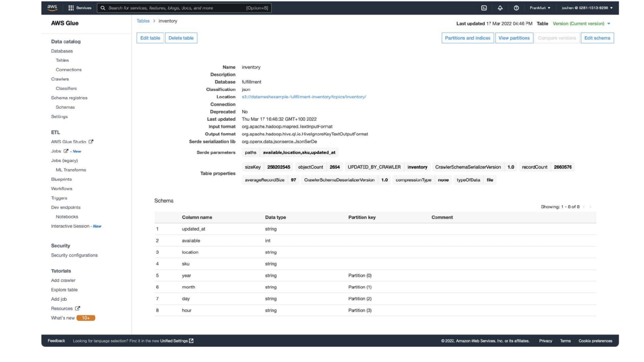Click the Delete table button
Viewport: 644px width, 362px height.
point(181,38)
